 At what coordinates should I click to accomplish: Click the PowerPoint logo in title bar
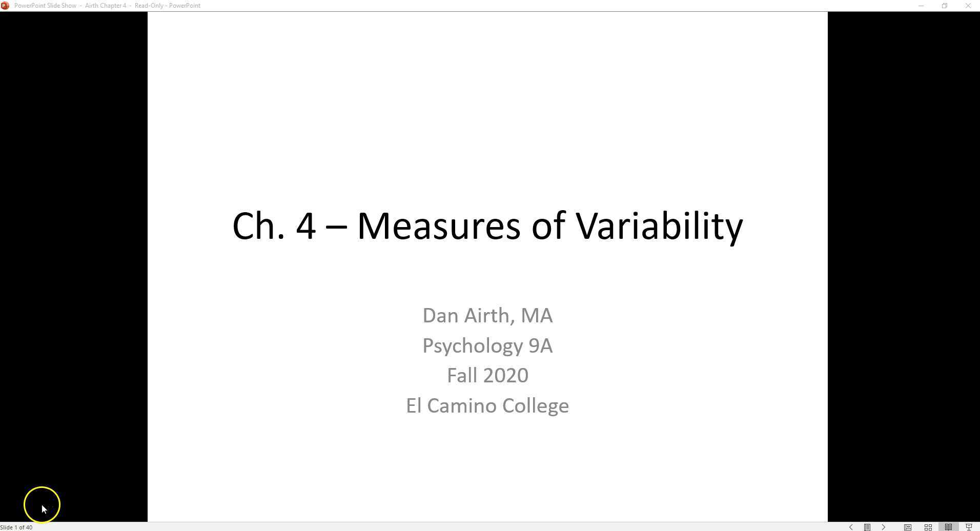5,6
